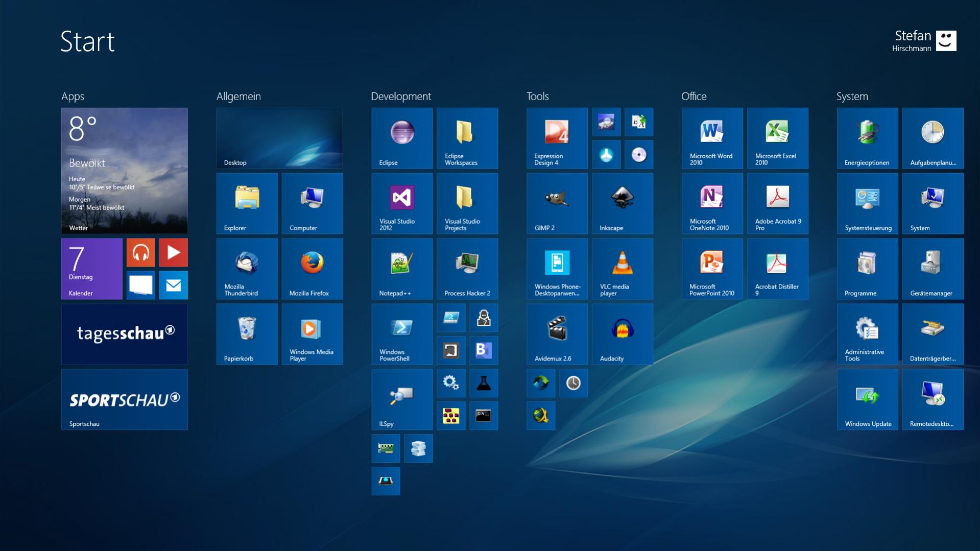Image resolution: width=980 pixels, height=551 pixels.
Task: Launch the small command prompt tile
Action: tap(484, 416)
